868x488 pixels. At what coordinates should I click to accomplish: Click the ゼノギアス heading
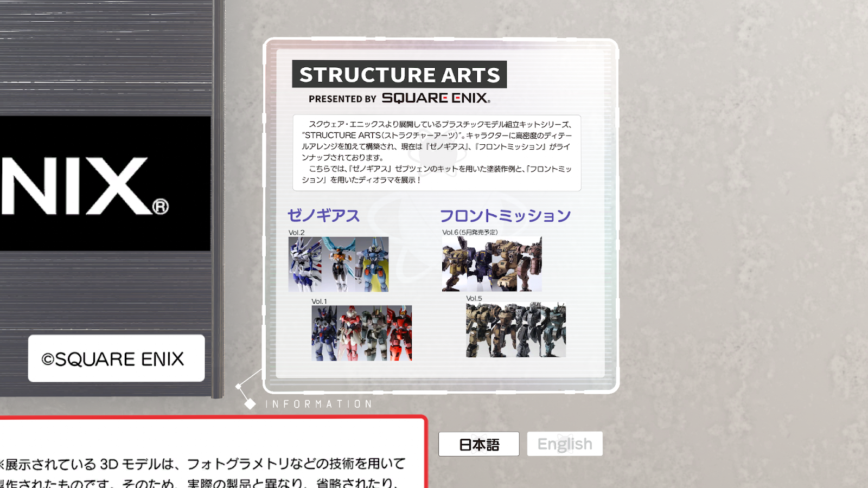[x=323, y=216]
